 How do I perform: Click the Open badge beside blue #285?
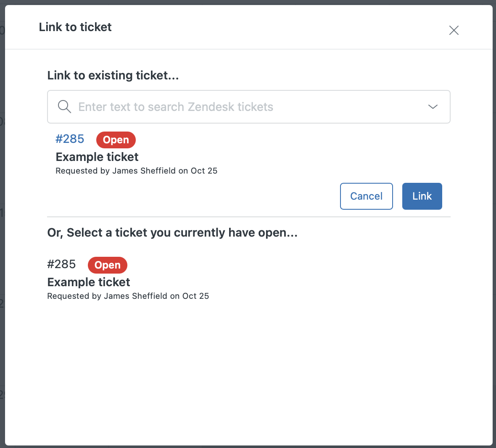[116, 140]
